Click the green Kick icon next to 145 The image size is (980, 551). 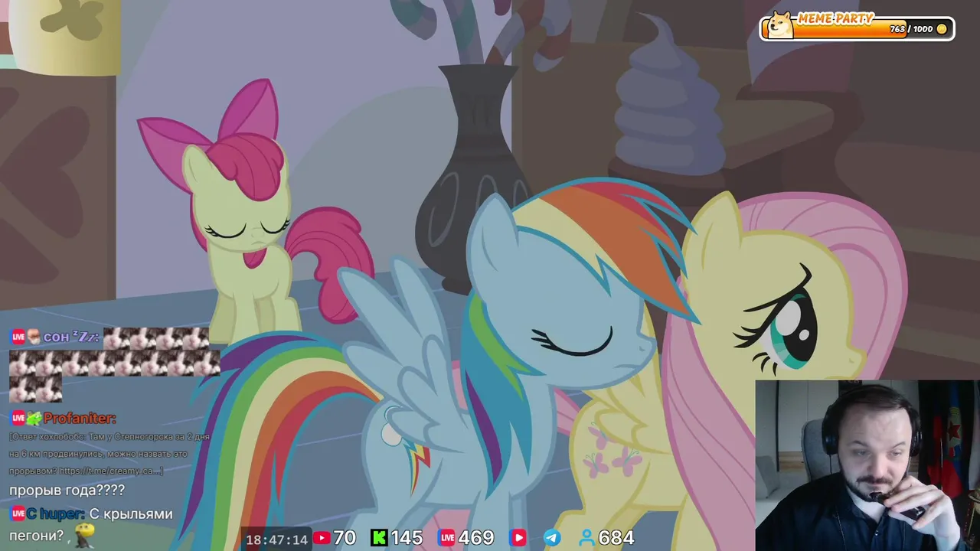point(379,538)
